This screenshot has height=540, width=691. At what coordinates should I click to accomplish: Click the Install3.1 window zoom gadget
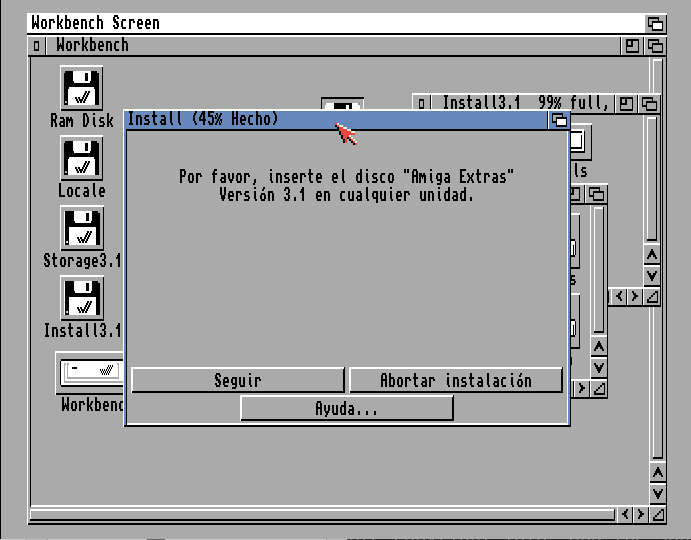626,103
